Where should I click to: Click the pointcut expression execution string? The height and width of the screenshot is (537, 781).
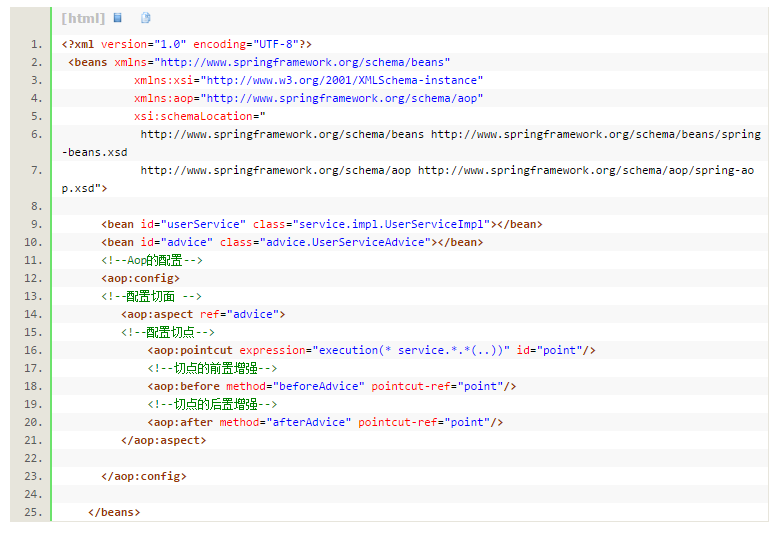point(411,350)
